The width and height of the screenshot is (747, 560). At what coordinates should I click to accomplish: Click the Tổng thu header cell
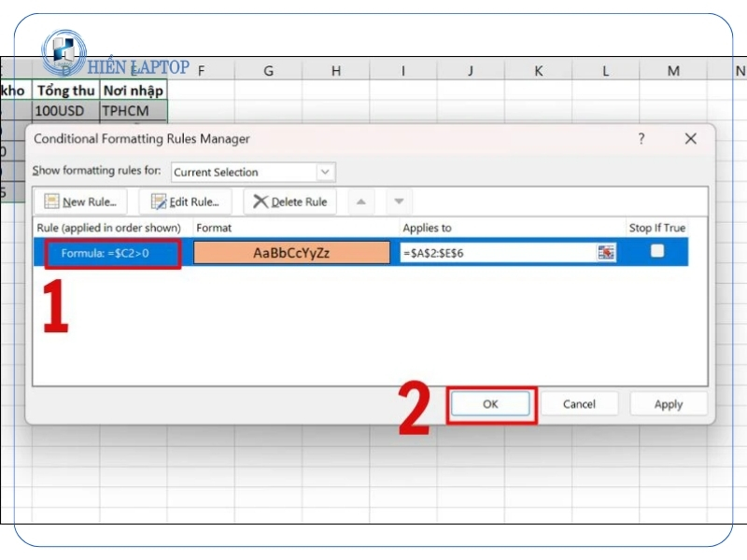point(65,91)
